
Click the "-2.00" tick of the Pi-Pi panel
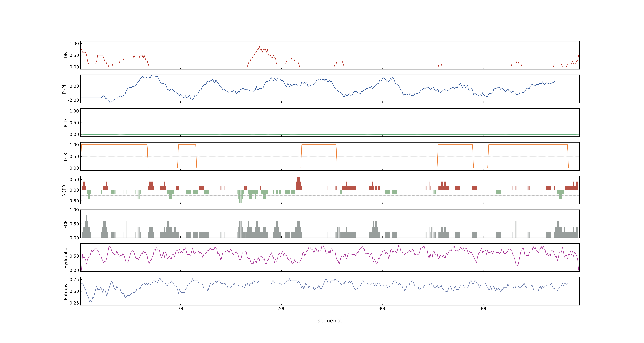[x=73, y=100]
